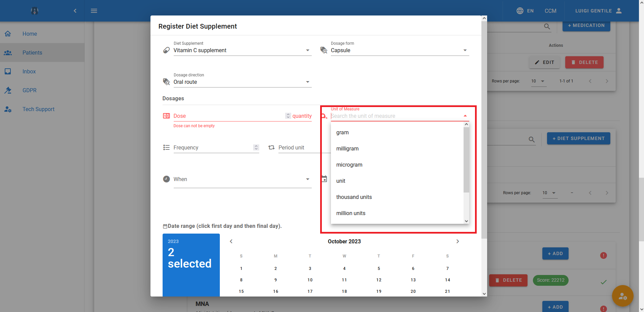
Task: Click the clock icon beside When
Action: [x=166, y=179]
